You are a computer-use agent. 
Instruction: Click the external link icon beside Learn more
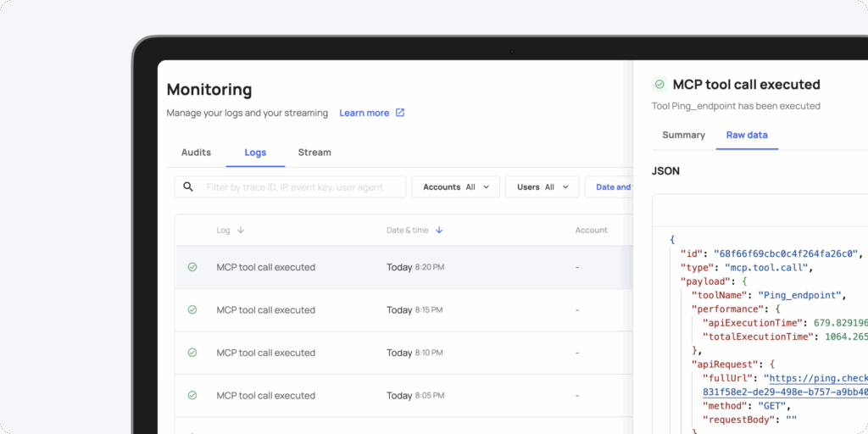coord(400,113)
